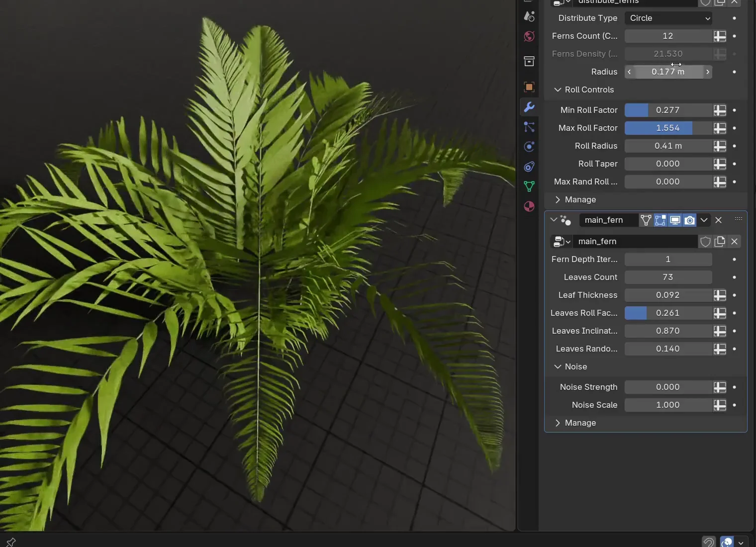Open the Collection properties tab

click(x=529, y=61)
